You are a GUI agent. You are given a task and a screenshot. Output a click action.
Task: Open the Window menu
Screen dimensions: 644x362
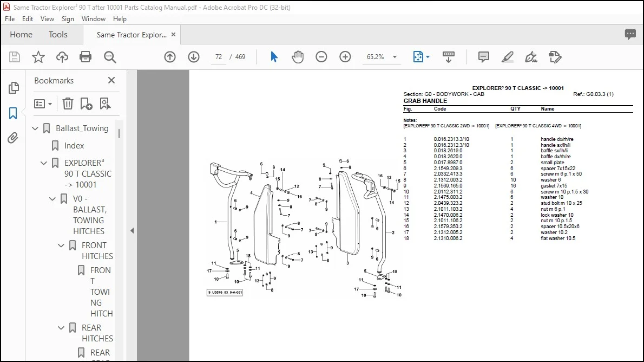93,19
